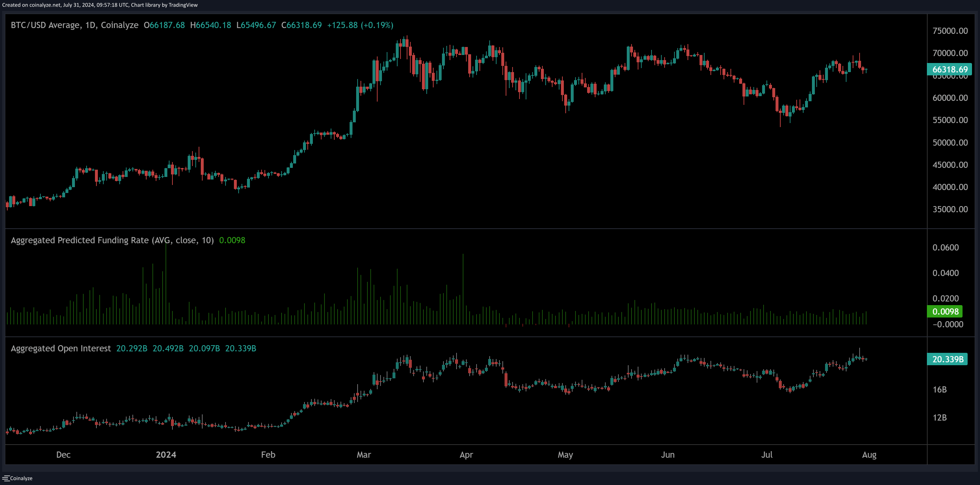
Task: Click the 0.0600 funding rate scale label
Action: [x=945, y=248]
